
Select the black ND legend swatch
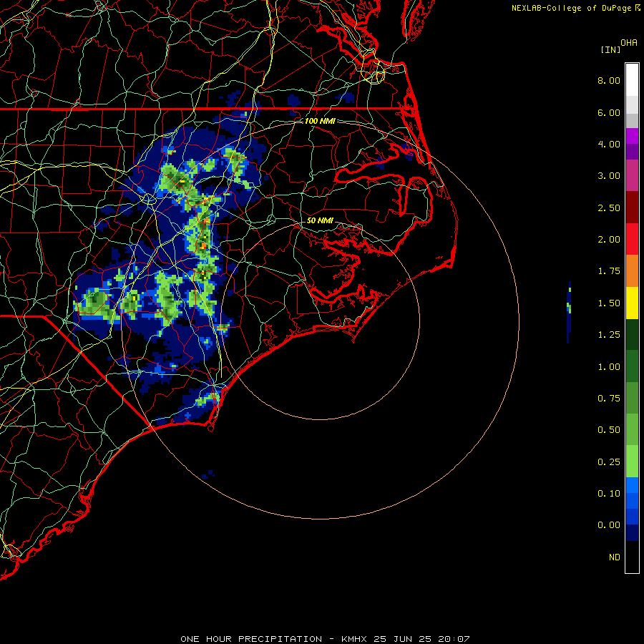[x=632, y=557]
